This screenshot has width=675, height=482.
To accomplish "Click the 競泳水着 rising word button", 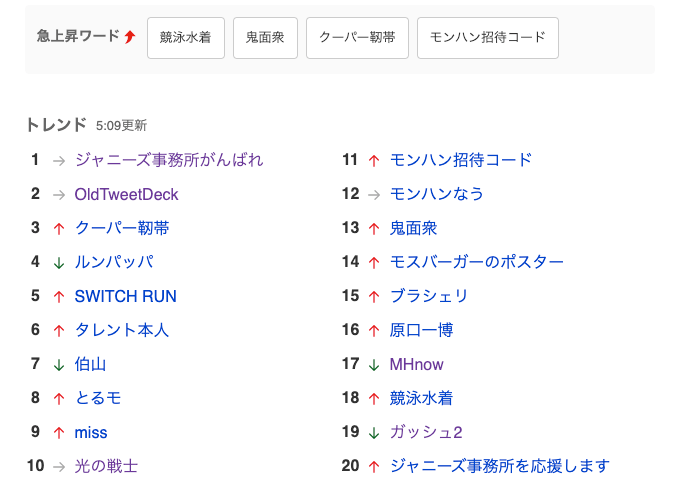I will [186, 38].
